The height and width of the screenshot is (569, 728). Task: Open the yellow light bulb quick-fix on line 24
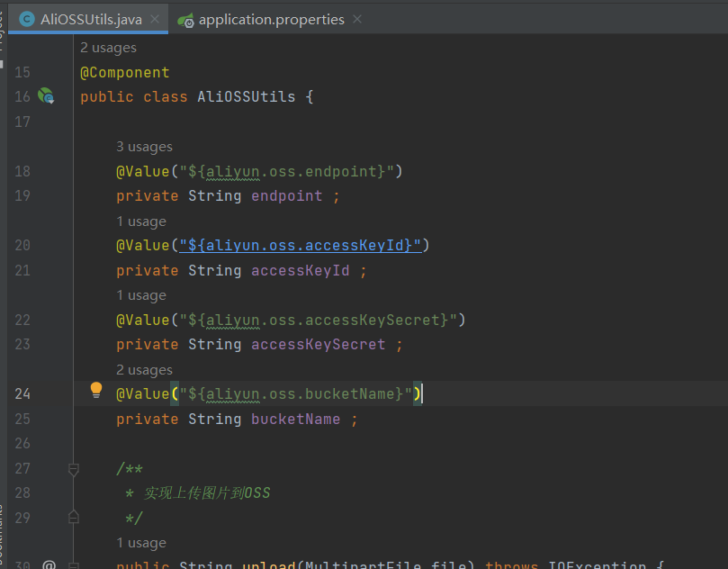[x=96, y=390]
